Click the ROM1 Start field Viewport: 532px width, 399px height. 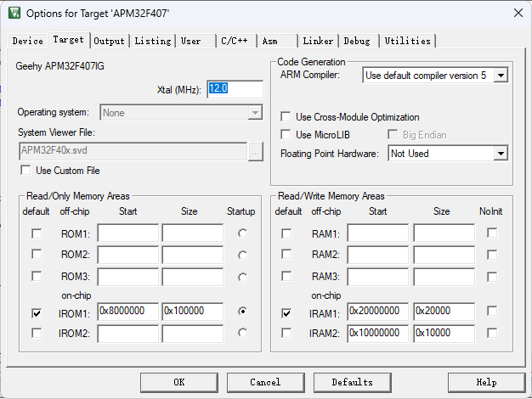[x=128, y=233]
